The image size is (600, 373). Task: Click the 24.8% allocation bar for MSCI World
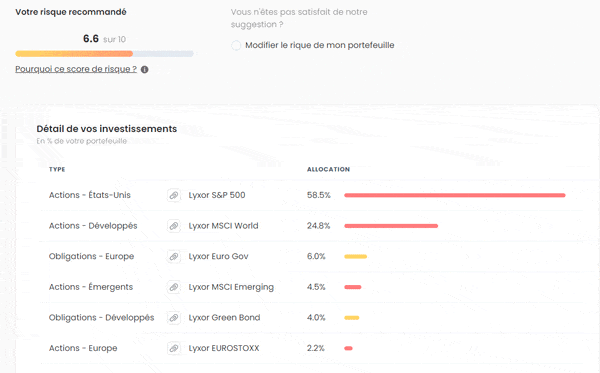coord(391,226)
